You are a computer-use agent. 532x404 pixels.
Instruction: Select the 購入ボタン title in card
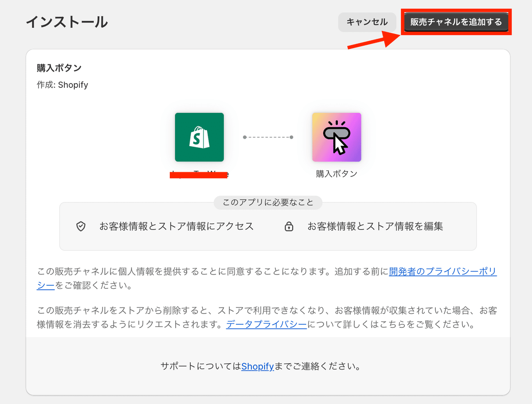(x=59, y=68)
